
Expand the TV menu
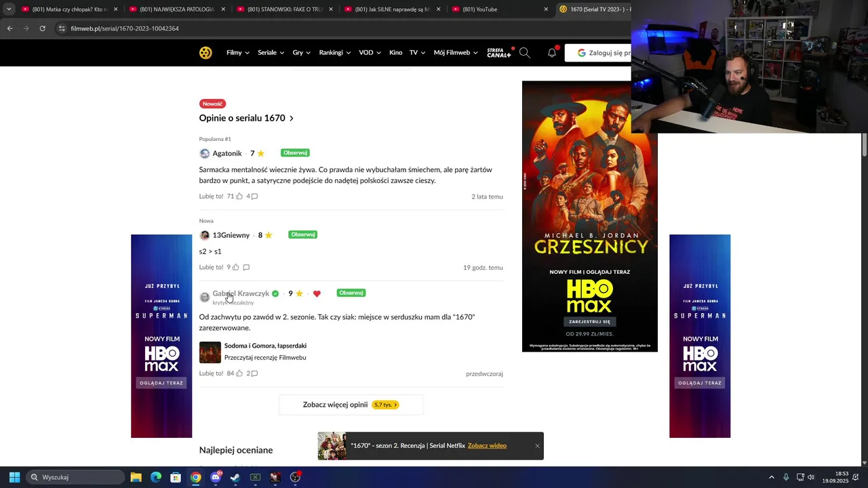417,53
